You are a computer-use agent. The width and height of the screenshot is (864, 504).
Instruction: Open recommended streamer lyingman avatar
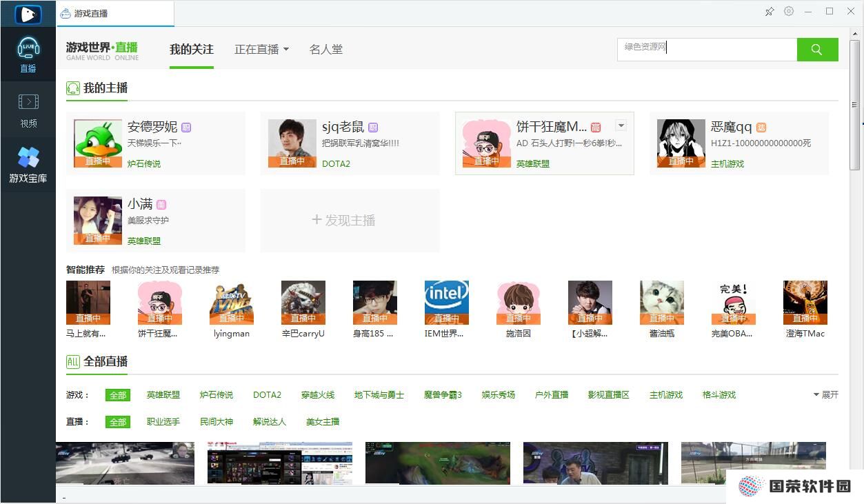point(232,303)
